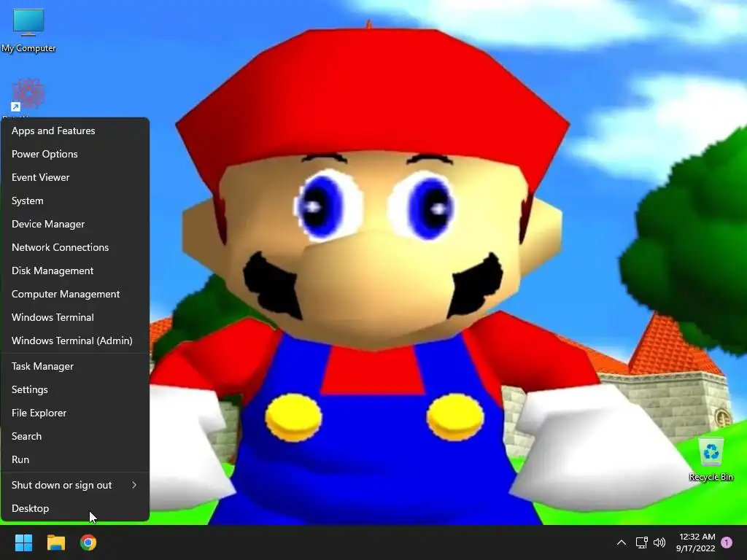The width and height of the screenshot is (747, 560).
Task: Expand Shut down or sign out submenu
Action: point(75,485)
